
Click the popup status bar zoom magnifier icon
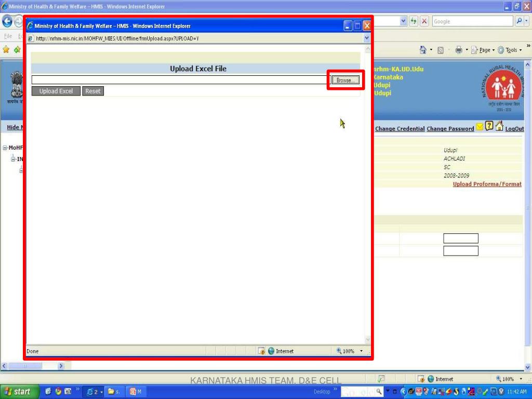pyautogui.click(x=339, y=351)
